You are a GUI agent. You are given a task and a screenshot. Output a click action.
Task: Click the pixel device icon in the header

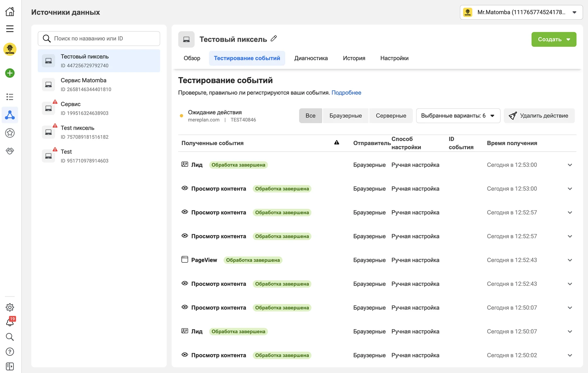[x=187, y=39]
